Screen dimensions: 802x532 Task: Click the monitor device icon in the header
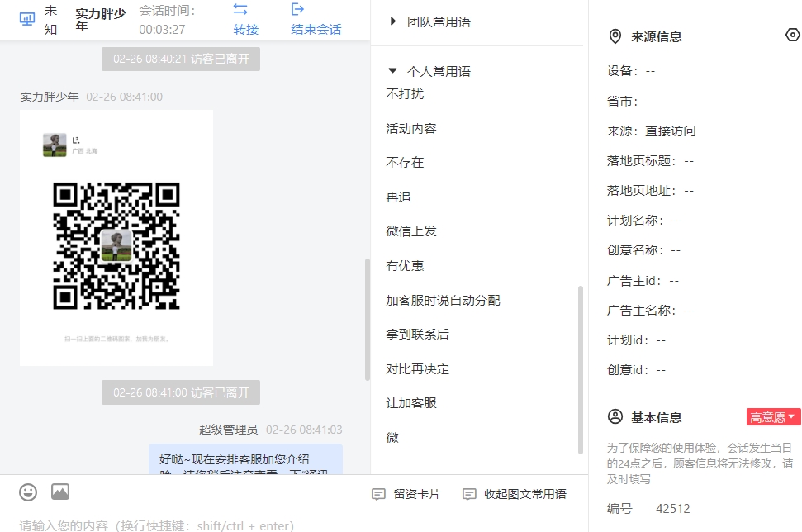[27, 20]
